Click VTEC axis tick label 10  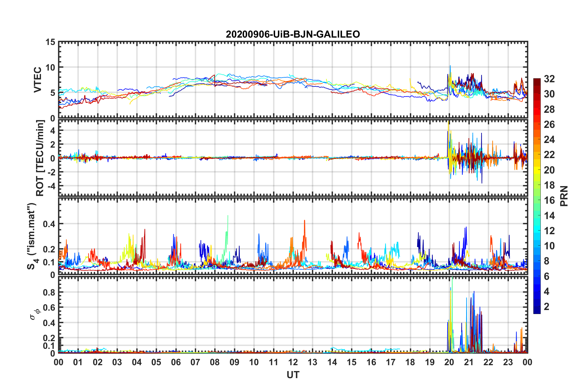[50, 67]
